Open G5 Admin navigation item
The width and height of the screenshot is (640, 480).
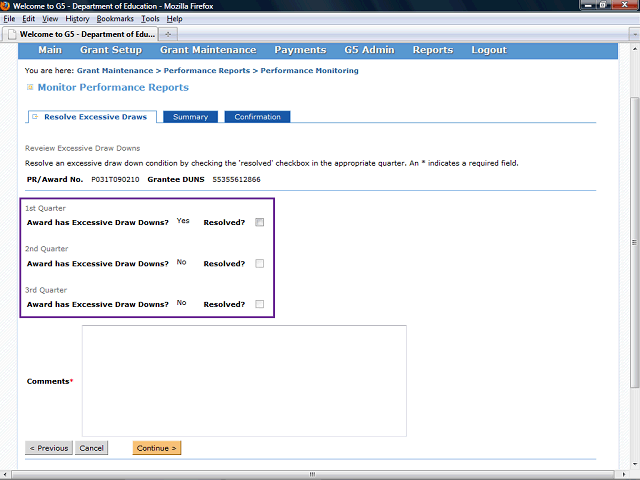pos(369,50)
